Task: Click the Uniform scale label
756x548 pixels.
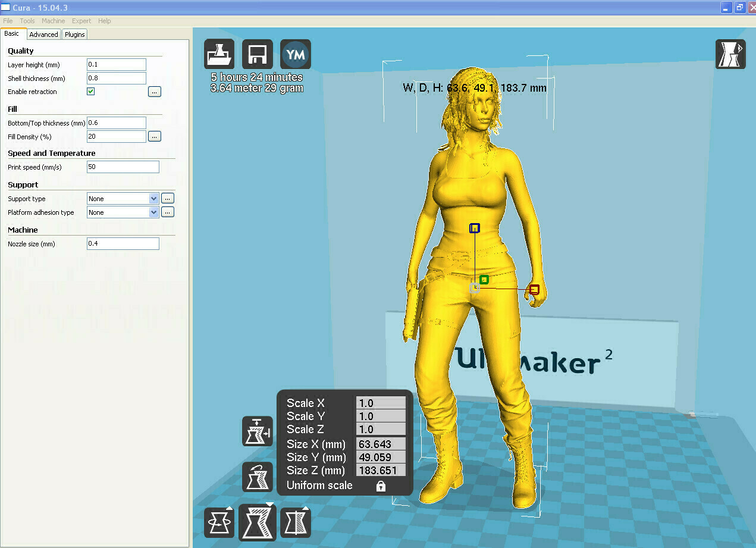Action: [319, 486]
